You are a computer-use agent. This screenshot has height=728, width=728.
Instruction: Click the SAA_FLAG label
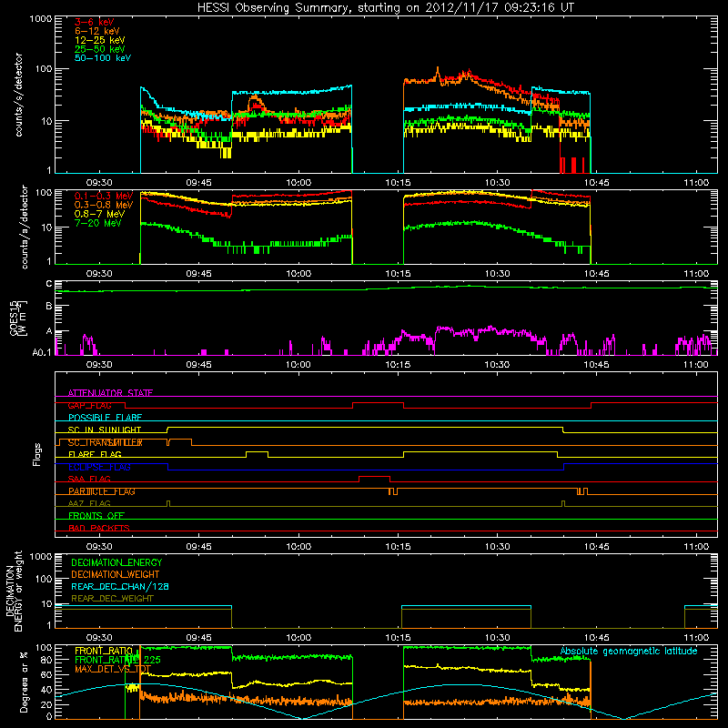89,480
